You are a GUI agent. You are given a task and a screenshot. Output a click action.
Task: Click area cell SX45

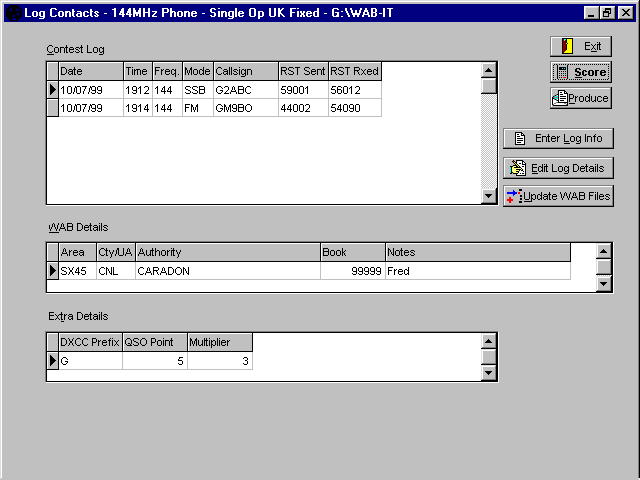tap(78, 271)
